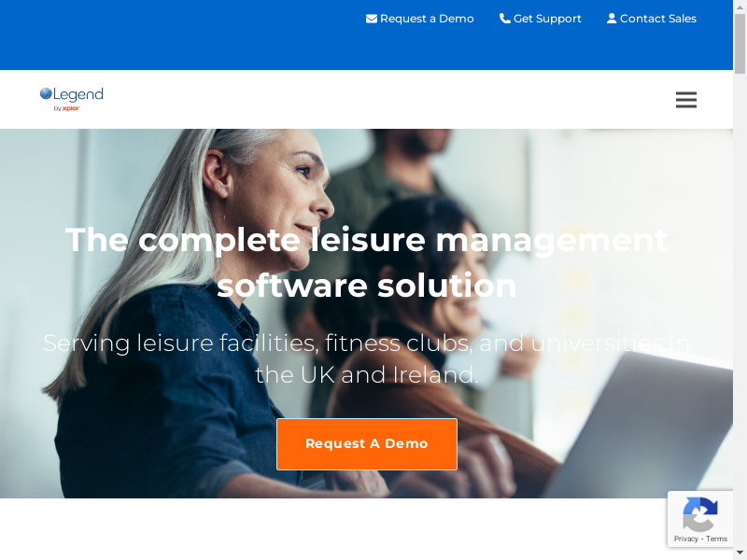Click the xplor text under Legend logo
Viewport: 747px width, 560px height.
click(71, 108)
